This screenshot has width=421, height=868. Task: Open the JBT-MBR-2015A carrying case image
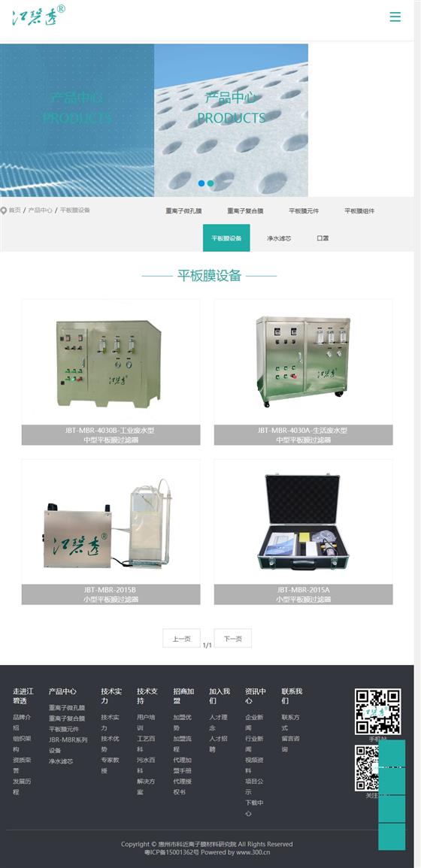(x=304, y=522)
